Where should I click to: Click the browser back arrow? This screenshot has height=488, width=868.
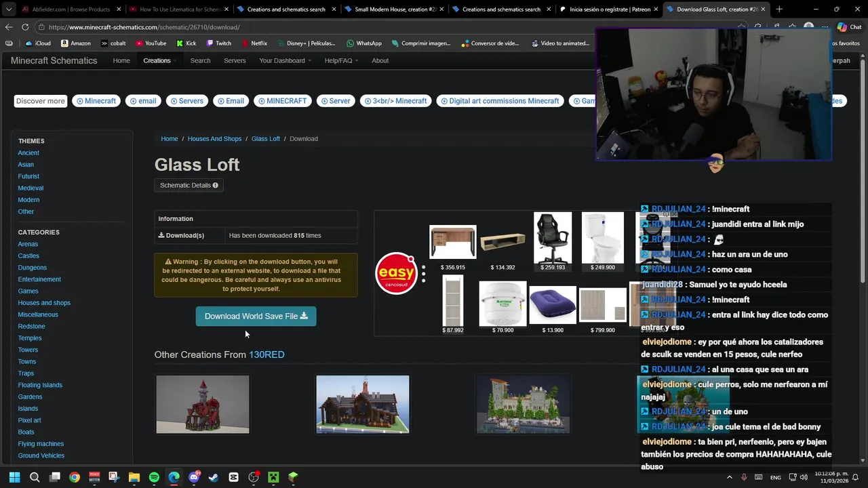[9, 27]
